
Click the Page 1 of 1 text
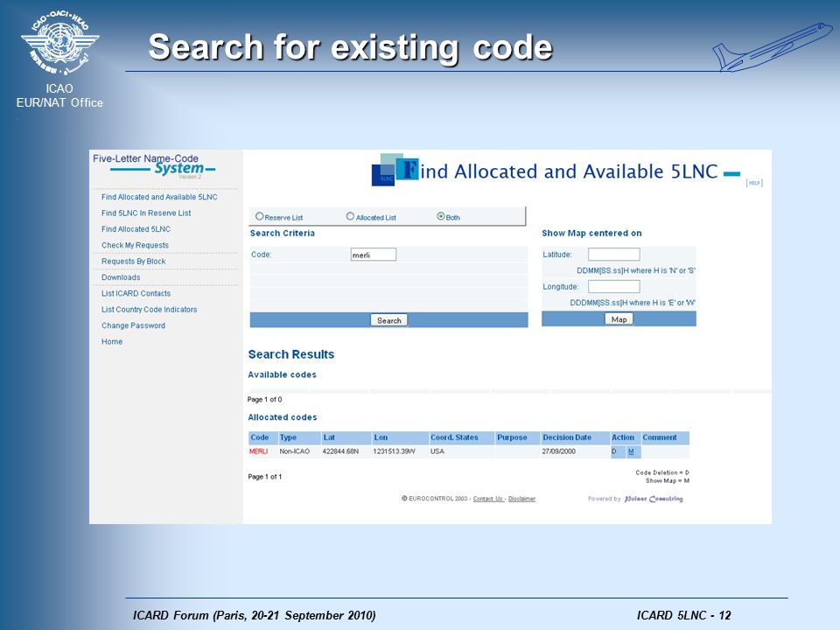264,477
